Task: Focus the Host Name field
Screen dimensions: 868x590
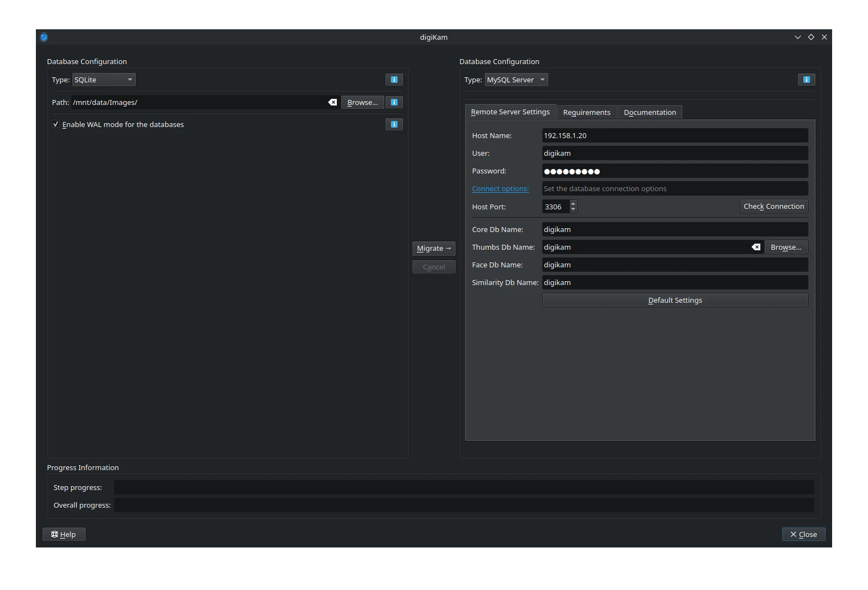Action: click(x=675, y=135)
